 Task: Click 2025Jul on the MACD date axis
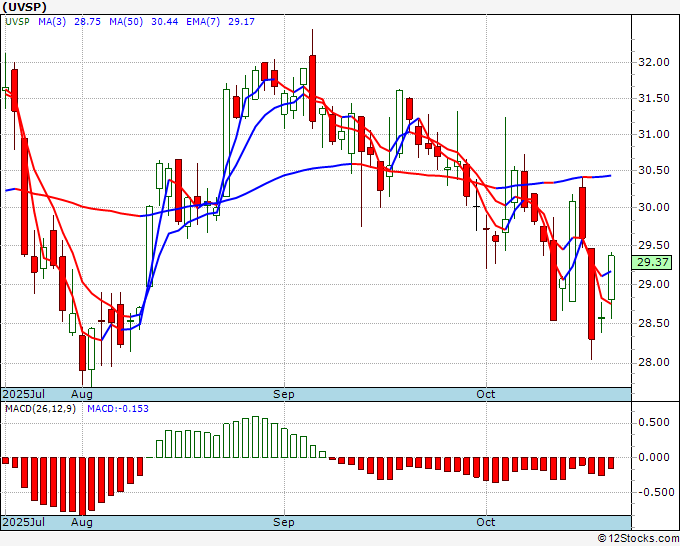(24, 522)
